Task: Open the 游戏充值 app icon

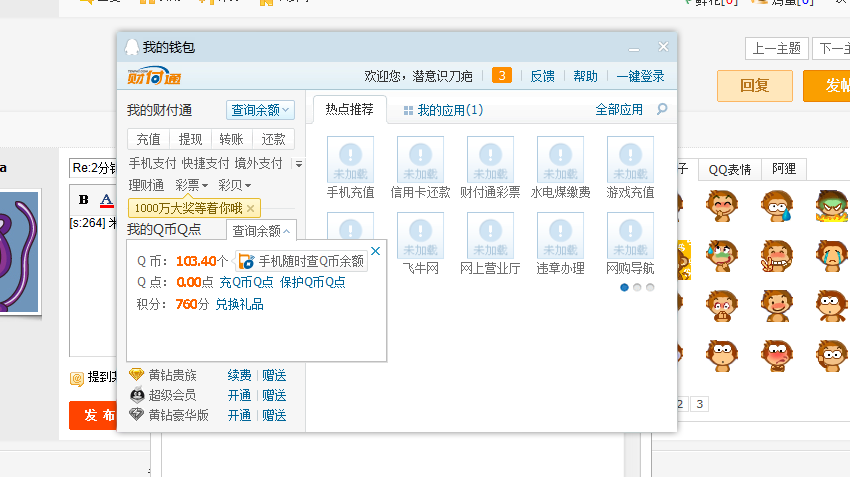Action: 630,159
